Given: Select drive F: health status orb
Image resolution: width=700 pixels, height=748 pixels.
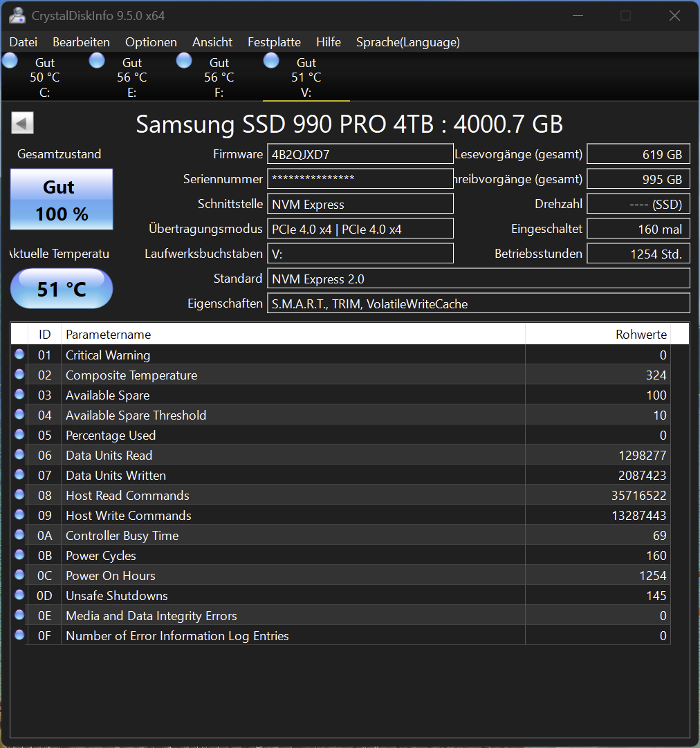Looking at the screenshot, I should click(184, 61).
